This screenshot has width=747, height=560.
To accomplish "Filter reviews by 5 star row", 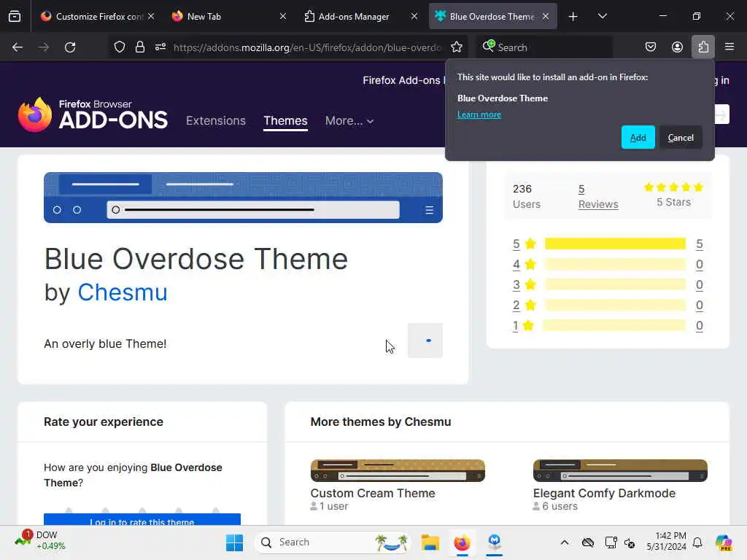I will (608, 244).
